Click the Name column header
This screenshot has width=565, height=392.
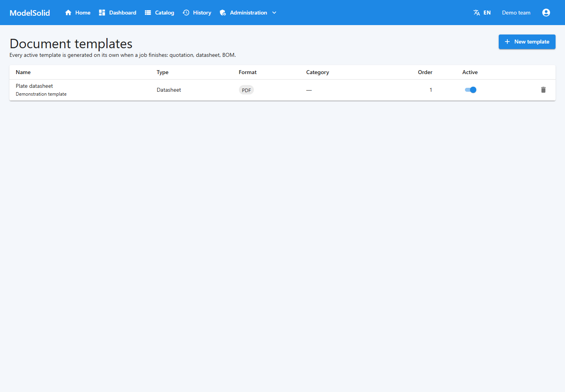click(23, 72)
